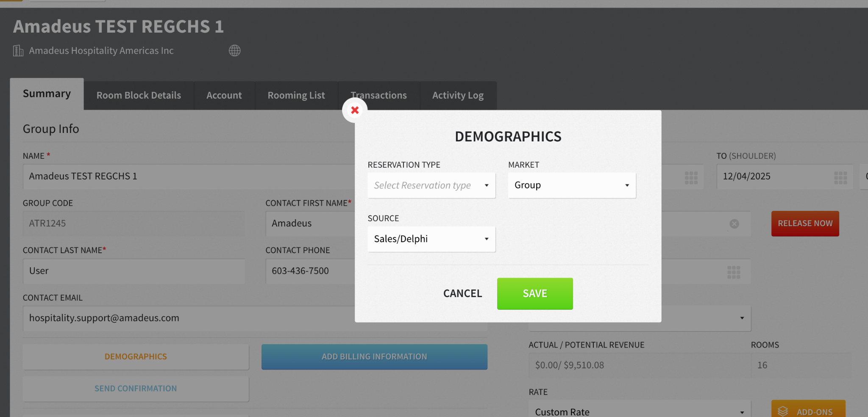
Task: Open the Source dropdown showing Sales/Delphi
Action: coord(431,239)
